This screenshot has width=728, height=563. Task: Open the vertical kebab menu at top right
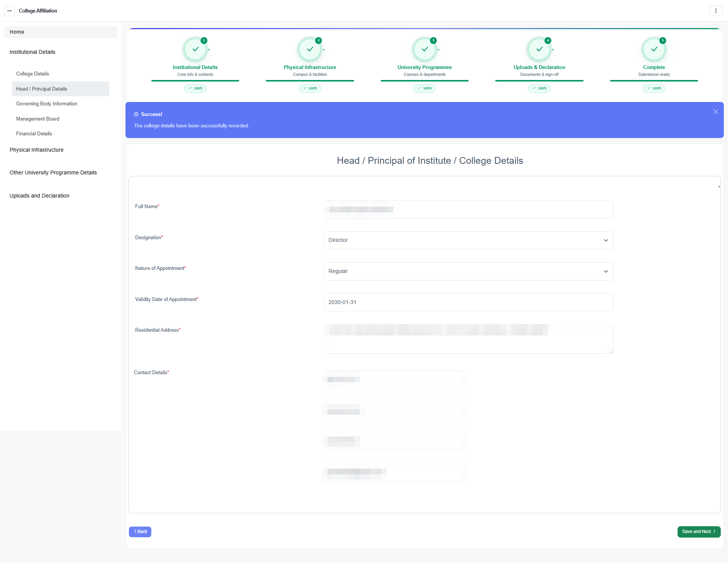[715, 11]
